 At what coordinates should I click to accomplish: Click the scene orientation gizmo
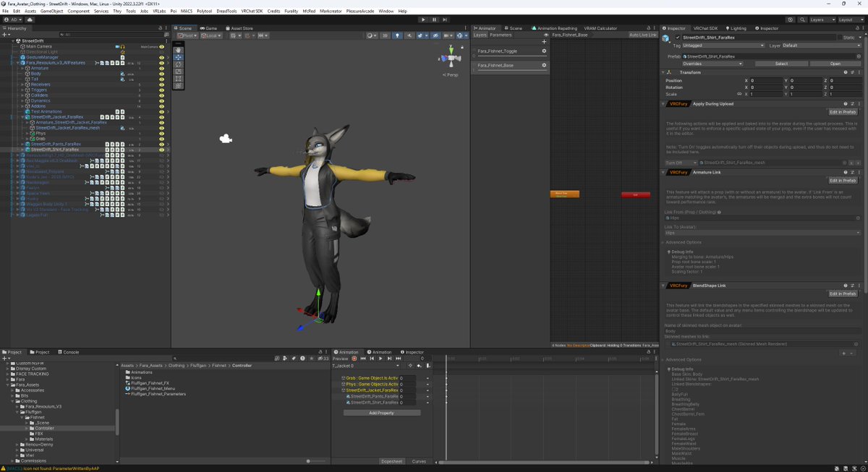pos(452,58)
